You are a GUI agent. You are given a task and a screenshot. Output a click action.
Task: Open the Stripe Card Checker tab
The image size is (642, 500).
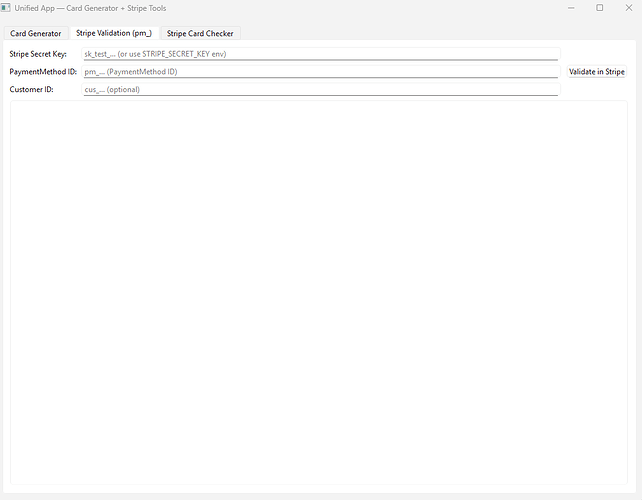(x=200, y=33)
